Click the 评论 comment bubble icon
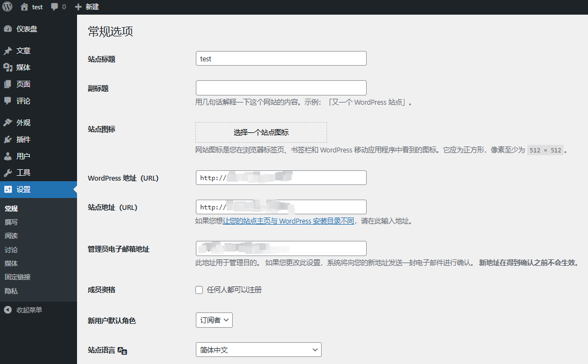The image size is (588, 364). pyautogui.click(x=8, y=101)
